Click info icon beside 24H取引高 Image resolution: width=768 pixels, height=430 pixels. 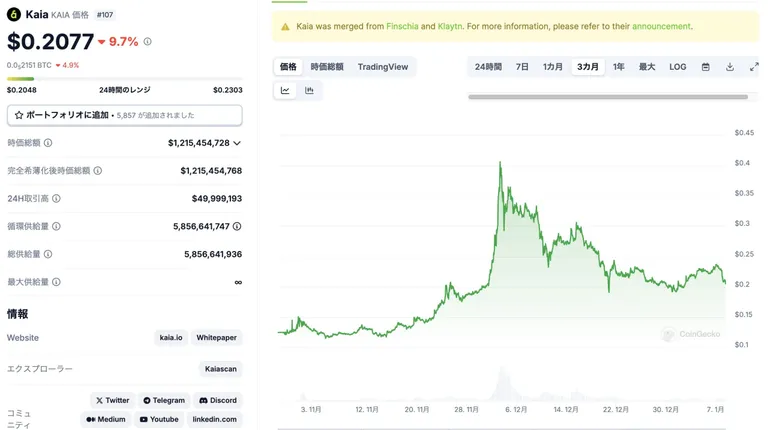56,198
